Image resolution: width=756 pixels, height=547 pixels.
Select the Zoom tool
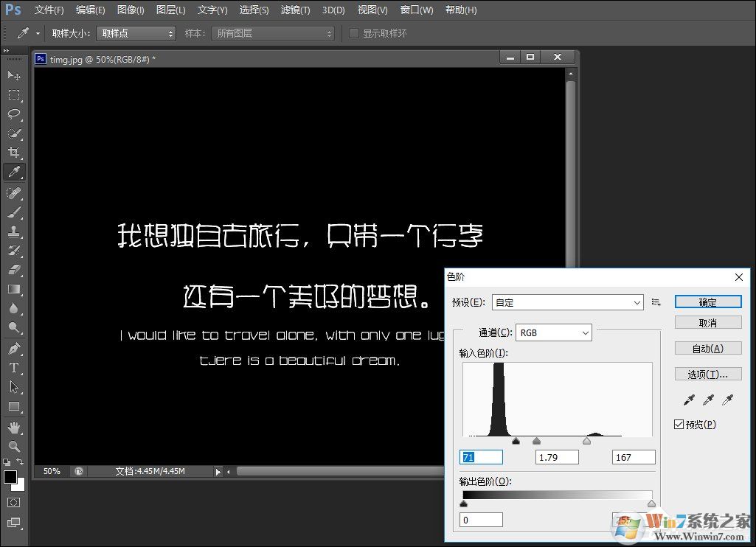click(15, 446)
